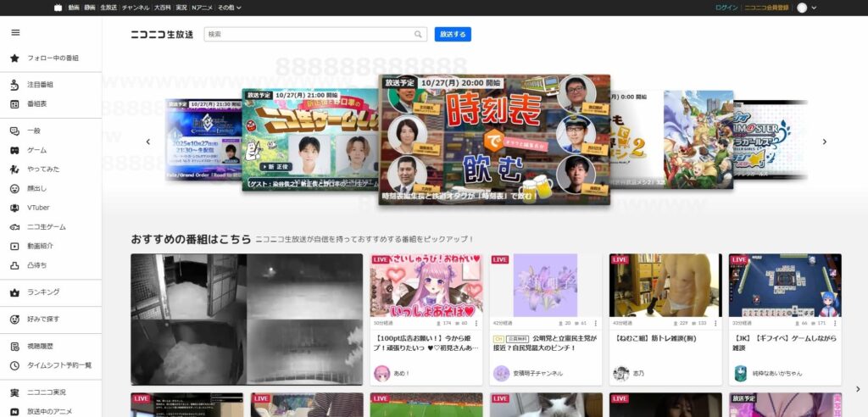Click the ログイン link
The image size is (868, 417).
pos(726,8)
